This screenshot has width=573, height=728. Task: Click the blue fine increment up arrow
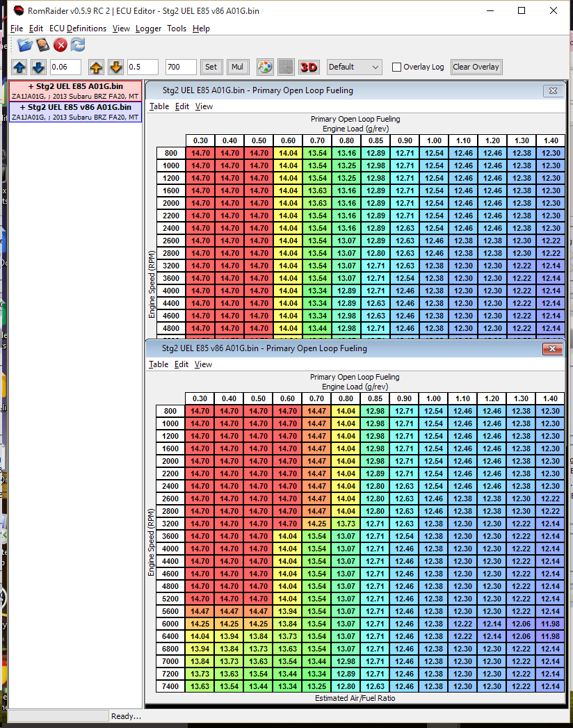[19, 67]
